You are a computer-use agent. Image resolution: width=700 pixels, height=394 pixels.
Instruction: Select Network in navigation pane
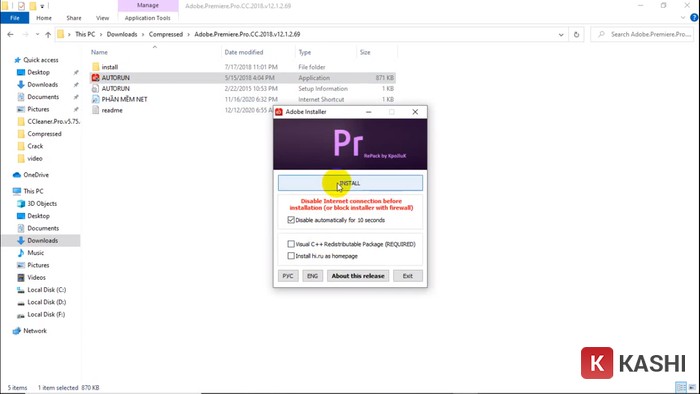(x=35, y=331)
